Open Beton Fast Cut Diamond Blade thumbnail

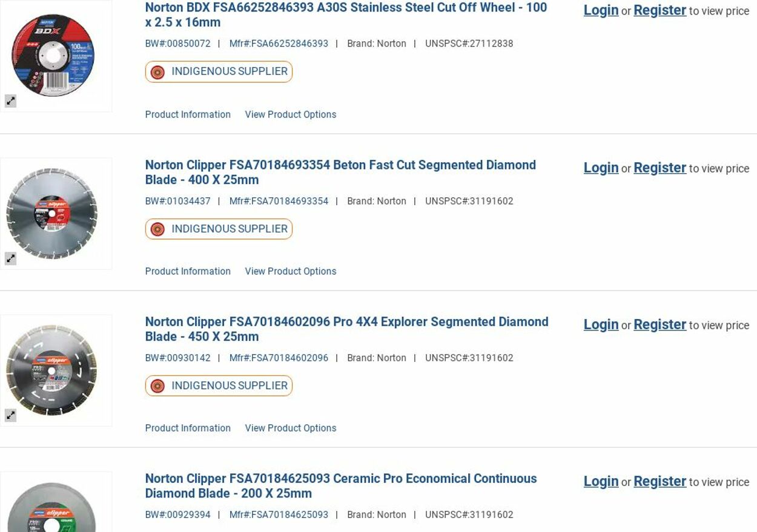pos(52,213)
